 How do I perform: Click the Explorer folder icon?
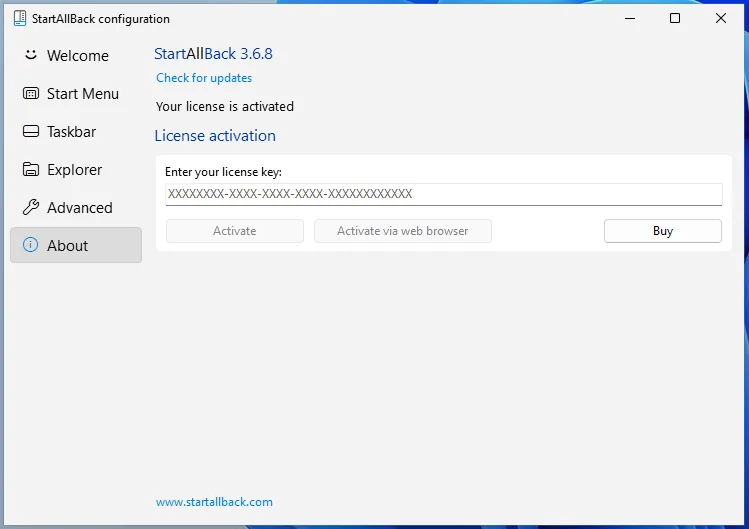coord(30,169)
